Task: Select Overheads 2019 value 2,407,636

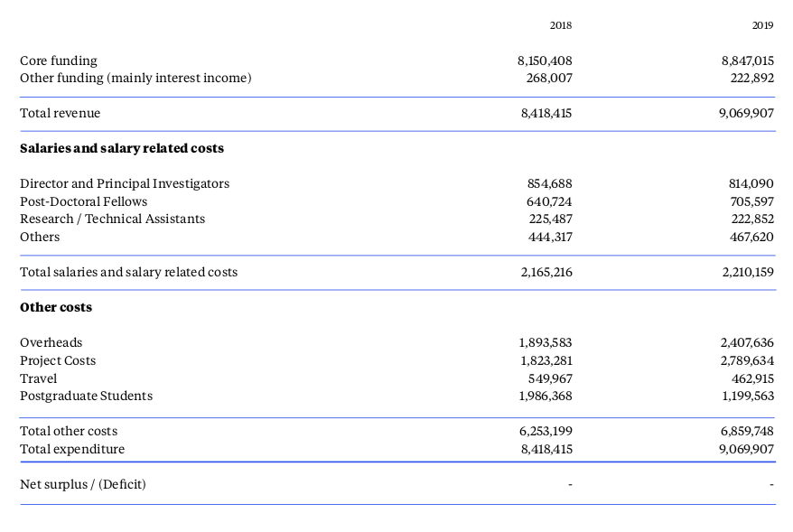Action: click(x=746, y=343)
